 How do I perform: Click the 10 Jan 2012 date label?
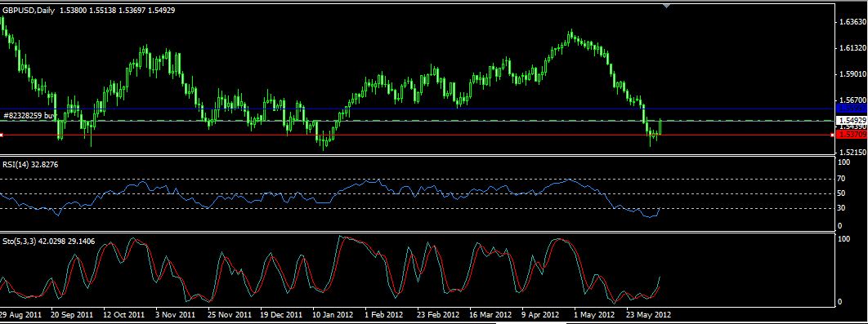pyautogui.click(x=332, y=314)
